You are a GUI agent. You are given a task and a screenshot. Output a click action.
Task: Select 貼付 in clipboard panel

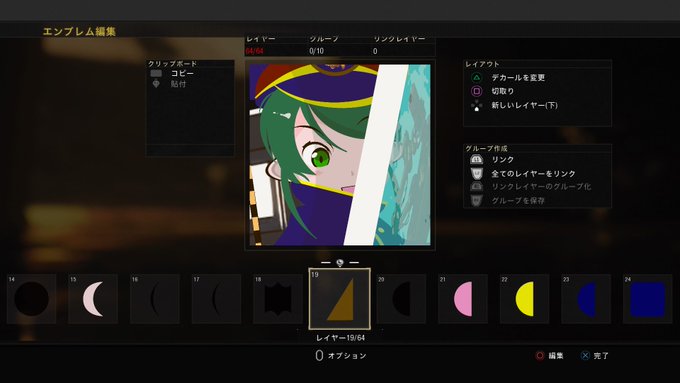click(x=178, y=84)
